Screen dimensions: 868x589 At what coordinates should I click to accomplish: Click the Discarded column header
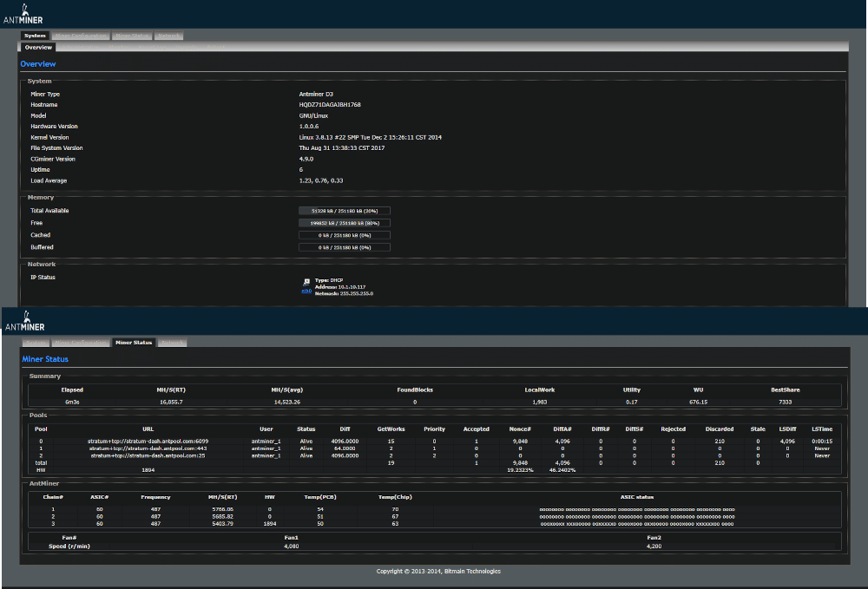pos(720,429)
